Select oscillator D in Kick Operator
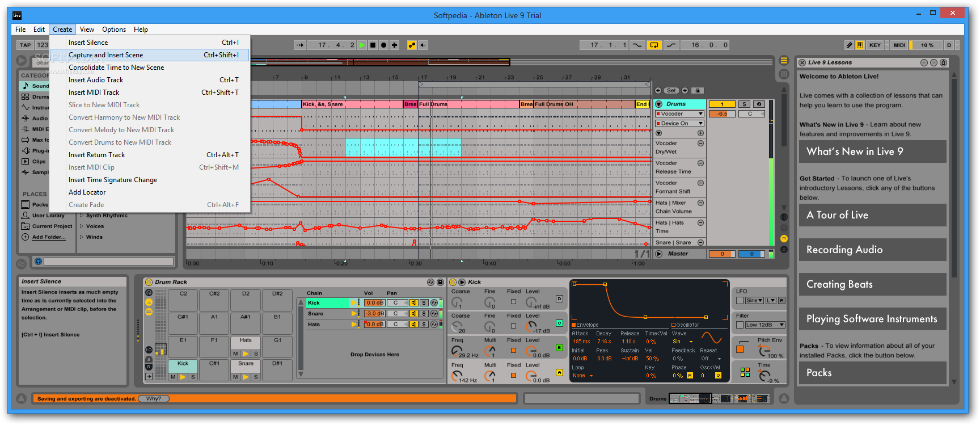 [x=559, y=298]
